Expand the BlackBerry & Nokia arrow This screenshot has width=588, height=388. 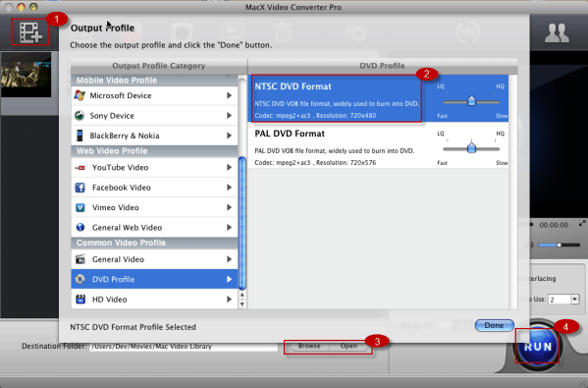tap(229, 136)
